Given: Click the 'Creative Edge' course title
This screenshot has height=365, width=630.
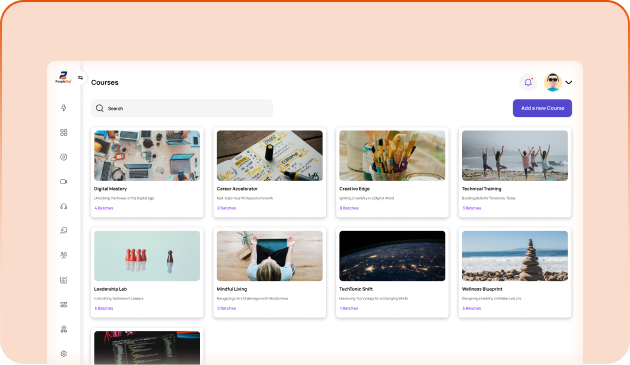Looking at the screenshot, I should tap(354, 189).
